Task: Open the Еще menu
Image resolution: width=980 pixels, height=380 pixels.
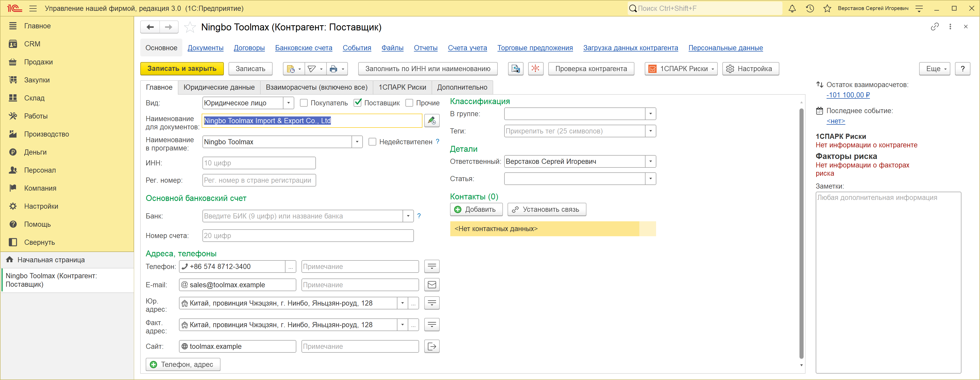Action: coord(934,69)
